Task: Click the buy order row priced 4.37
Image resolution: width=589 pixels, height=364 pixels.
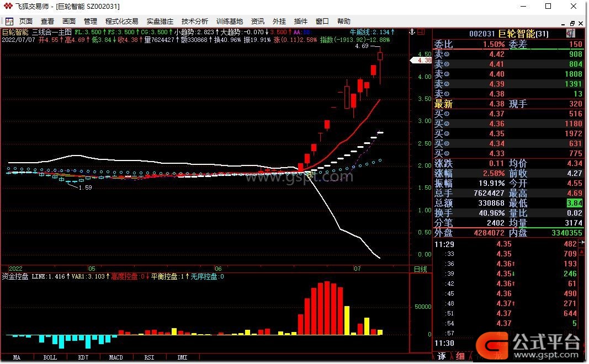Action: pos(508,114)
